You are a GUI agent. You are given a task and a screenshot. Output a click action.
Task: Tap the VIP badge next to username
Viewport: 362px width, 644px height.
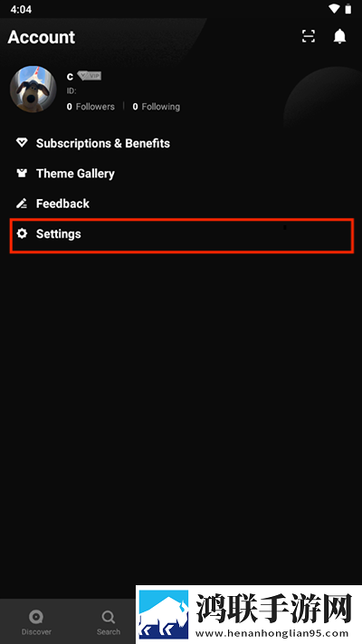[90, 76]
